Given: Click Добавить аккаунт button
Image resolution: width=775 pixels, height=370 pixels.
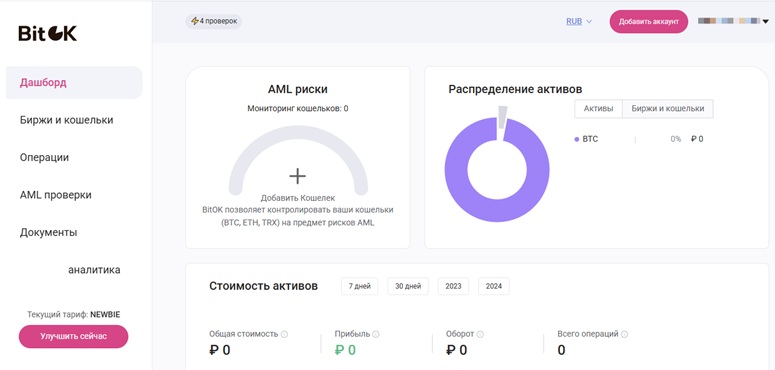Looking at the screenshot, I should click(x=648, y=22).
